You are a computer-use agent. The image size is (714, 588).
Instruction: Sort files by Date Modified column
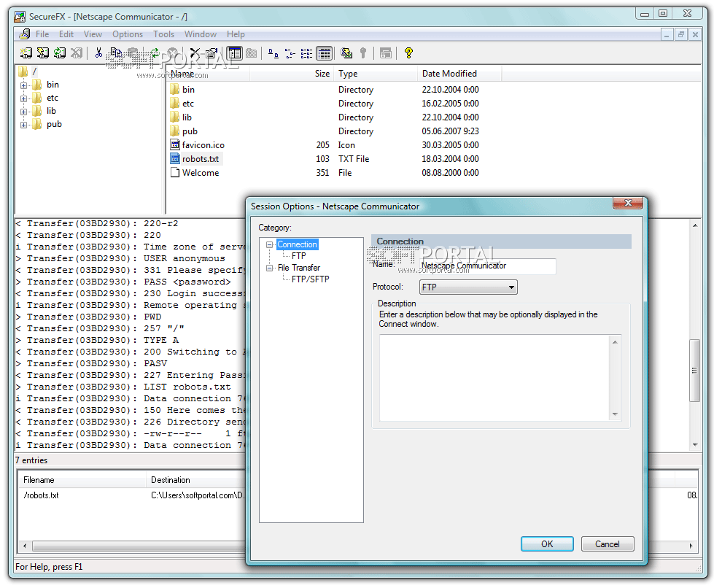[x=459, y=74]
